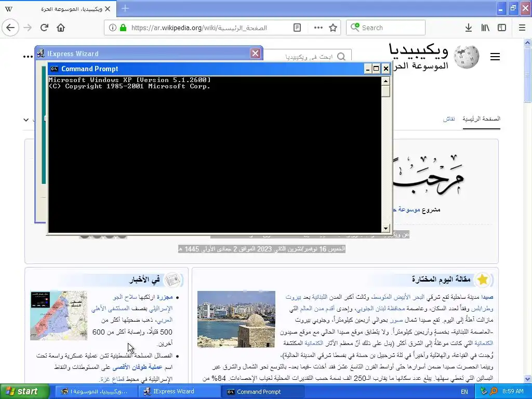Switch to IExpress Wizard taskbar button
Screen dimensions: 532x399
click(x=179, y=392)
